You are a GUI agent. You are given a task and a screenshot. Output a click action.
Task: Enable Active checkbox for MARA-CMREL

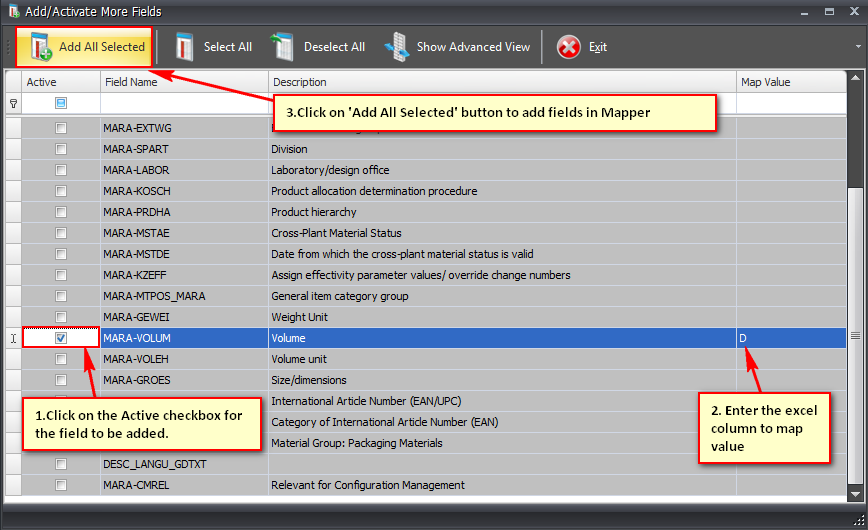pyautogui.click(x=61, y=485)
